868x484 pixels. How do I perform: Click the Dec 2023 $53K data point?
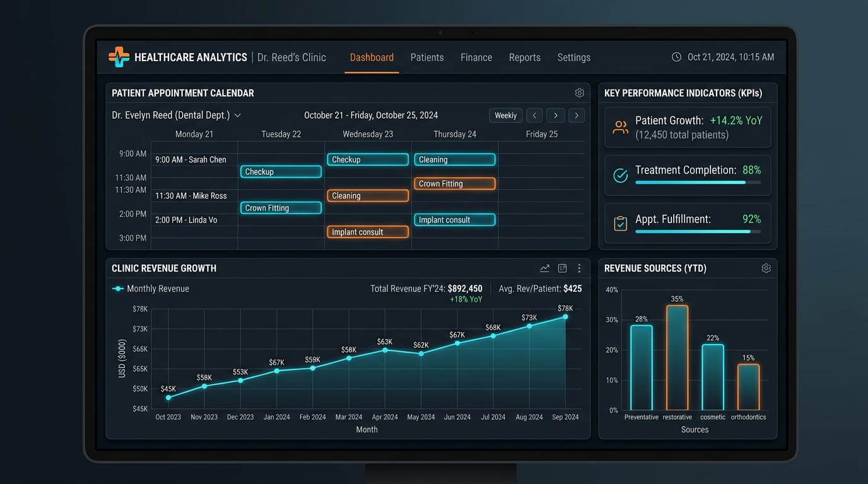(x=240, y=381)
